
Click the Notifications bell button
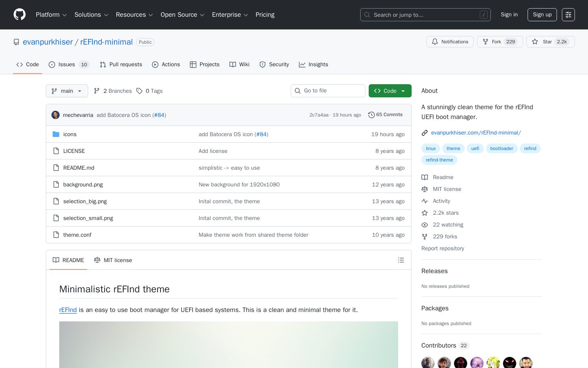click(x=450, y=42)
